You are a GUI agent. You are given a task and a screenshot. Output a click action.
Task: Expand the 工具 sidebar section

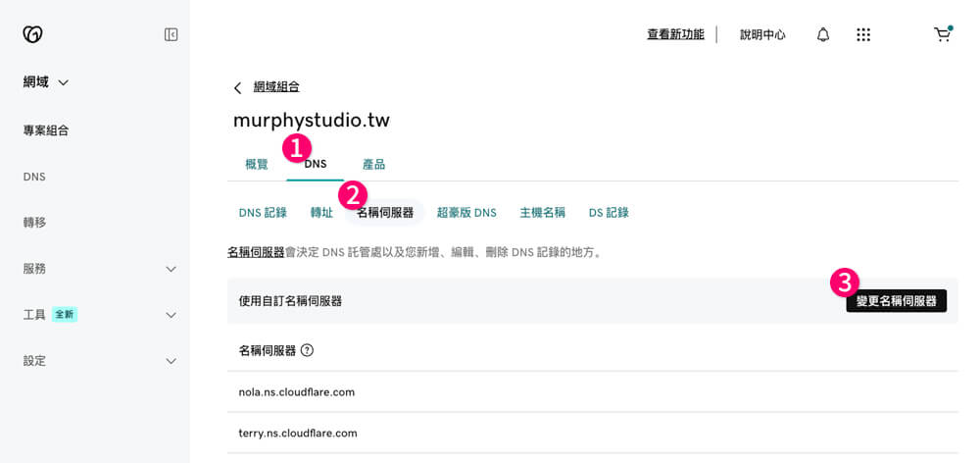tap(171, 315)
